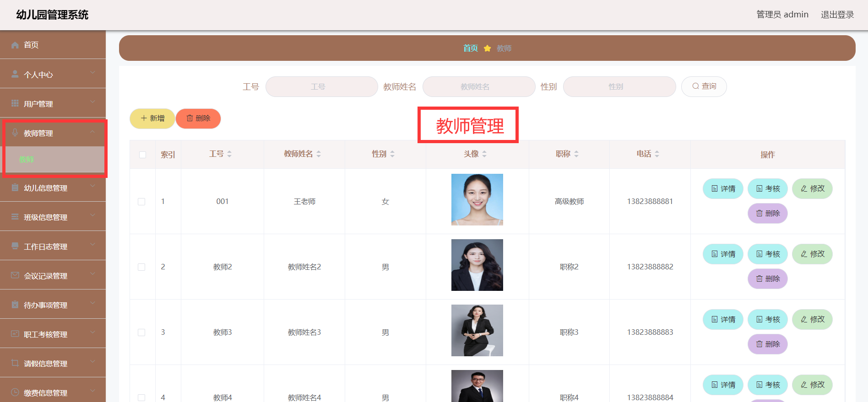Click 教师姓名2's avatar photo
Screen dimensions: 868x402
(477, 265)
